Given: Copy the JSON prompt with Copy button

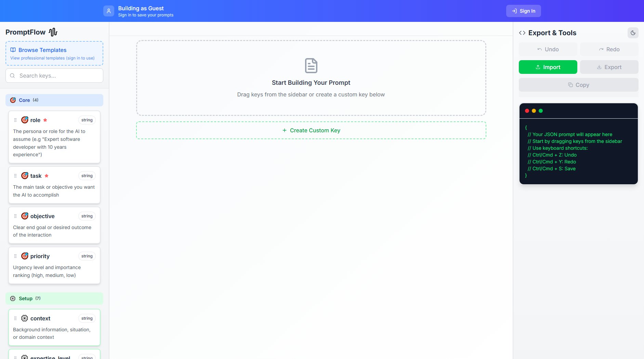Looking at the screenshot, I should click(x=579, y=85).
